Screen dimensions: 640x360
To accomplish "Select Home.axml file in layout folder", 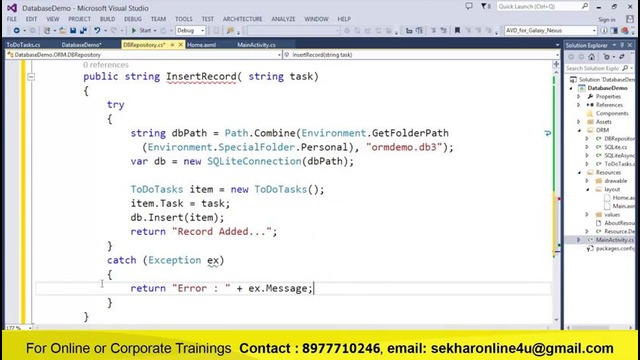I will (623, 198).
